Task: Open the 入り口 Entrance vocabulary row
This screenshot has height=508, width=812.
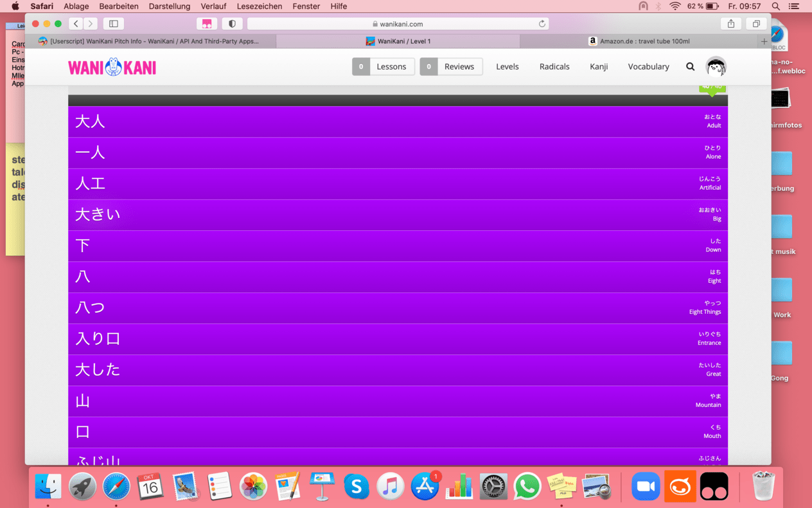Action: pos(398,339)
